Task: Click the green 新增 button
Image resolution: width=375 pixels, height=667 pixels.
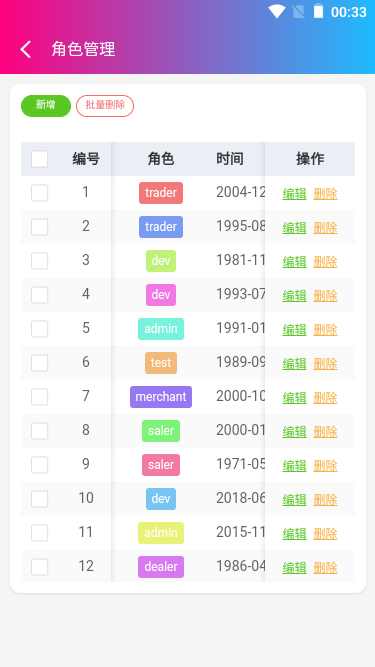Action: coord(46,105)
